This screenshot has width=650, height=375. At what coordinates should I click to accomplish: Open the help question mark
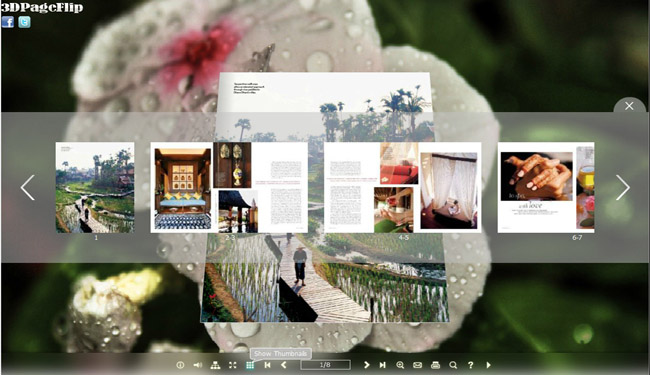click(x=471, y=365)
